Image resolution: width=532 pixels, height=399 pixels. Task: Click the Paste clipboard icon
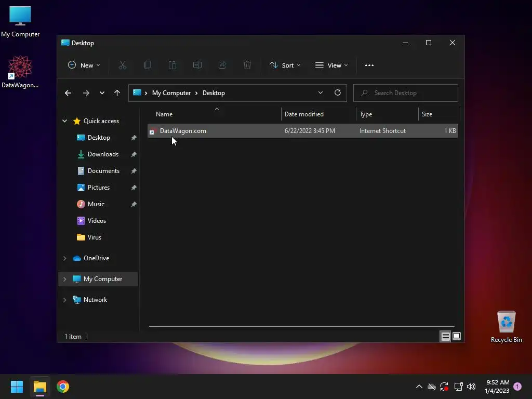[172, 65]
